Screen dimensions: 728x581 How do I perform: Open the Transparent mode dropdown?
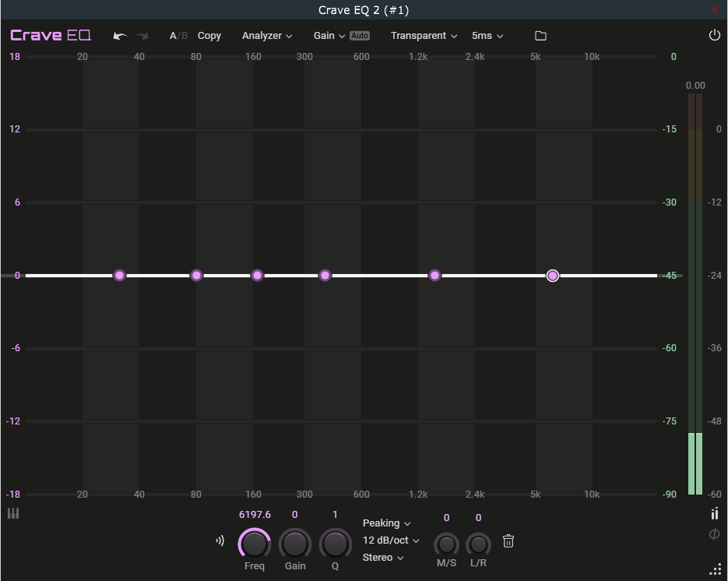click(x=424, y=36)
